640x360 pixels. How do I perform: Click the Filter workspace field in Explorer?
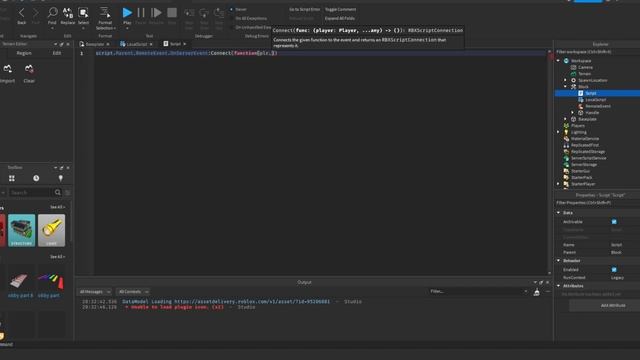point(596,52)
